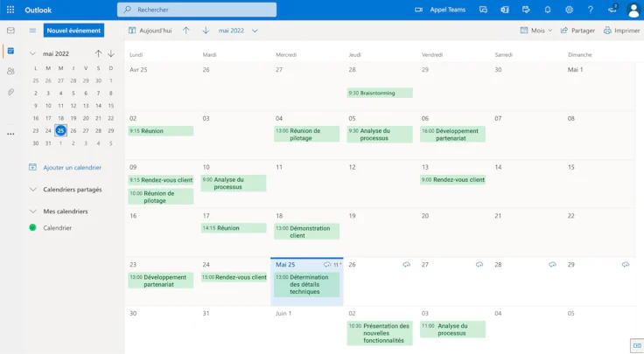The width and height of the screenshot is (644, 354).
Task: Open the Outlook add-in icon in header
Action: tap(505, 10)
